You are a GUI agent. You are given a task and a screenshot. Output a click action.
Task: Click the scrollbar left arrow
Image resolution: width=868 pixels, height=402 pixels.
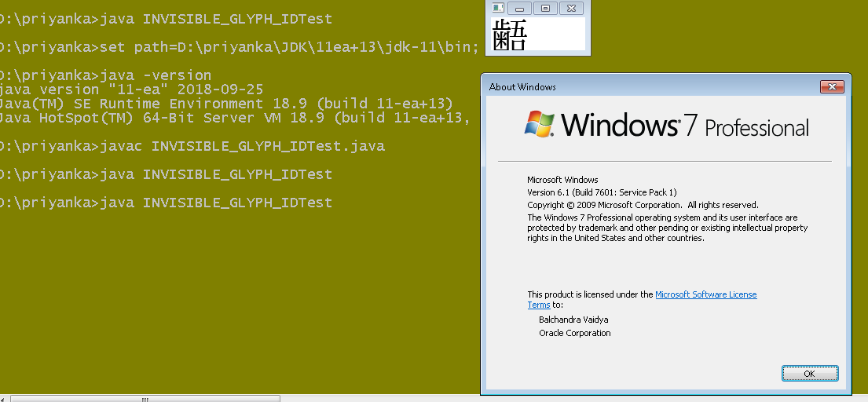4,398
